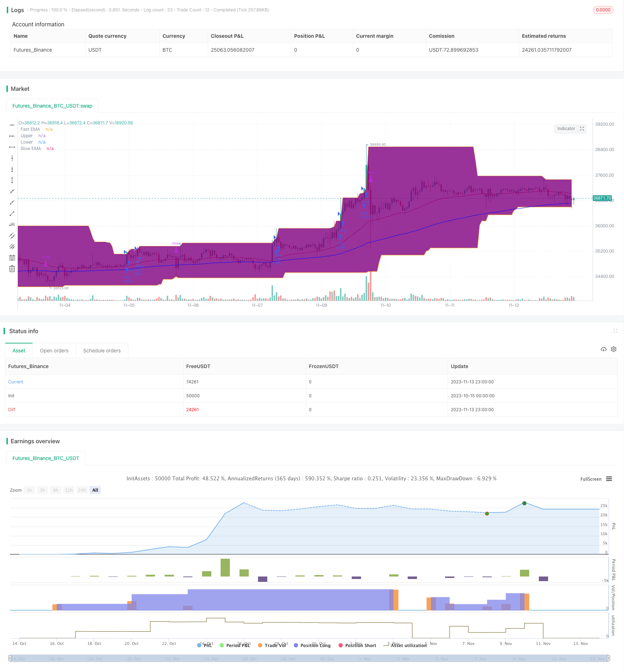The width and height of the screenshot is (624, 672).
Task: Click the left handle of the range navigator
Action: [x=10, y=658]
